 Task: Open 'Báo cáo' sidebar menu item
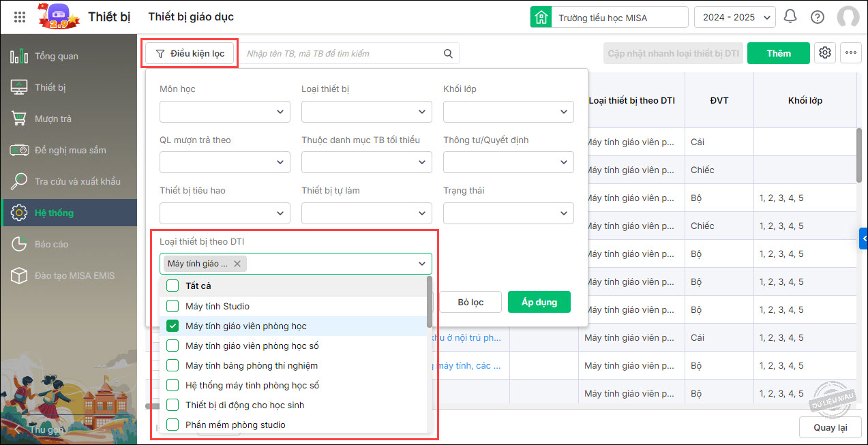tap(51, 244)
